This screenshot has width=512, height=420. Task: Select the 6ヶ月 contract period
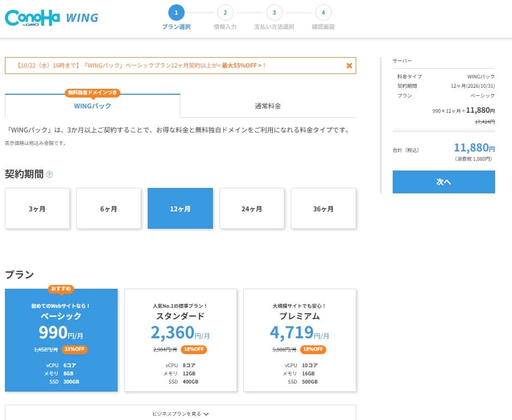point(108,209)
